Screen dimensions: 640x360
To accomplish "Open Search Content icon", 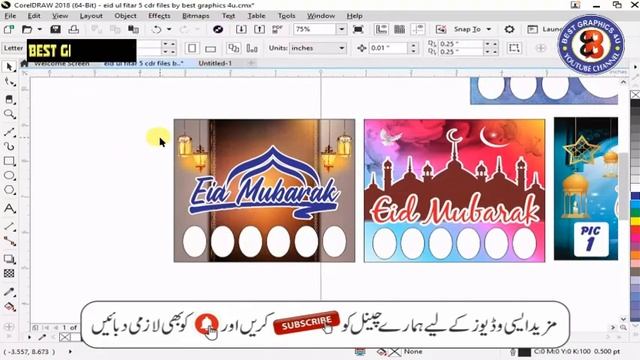I will click(218, 29).
